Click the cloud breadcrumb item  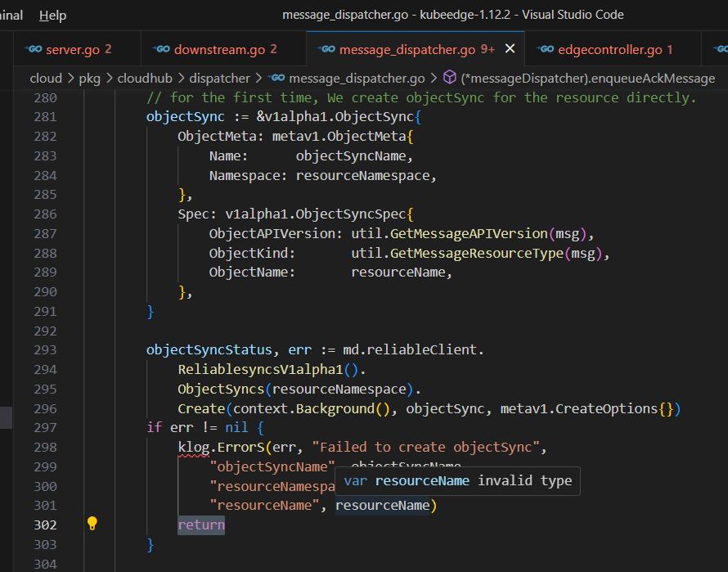[x=46, y=78]
